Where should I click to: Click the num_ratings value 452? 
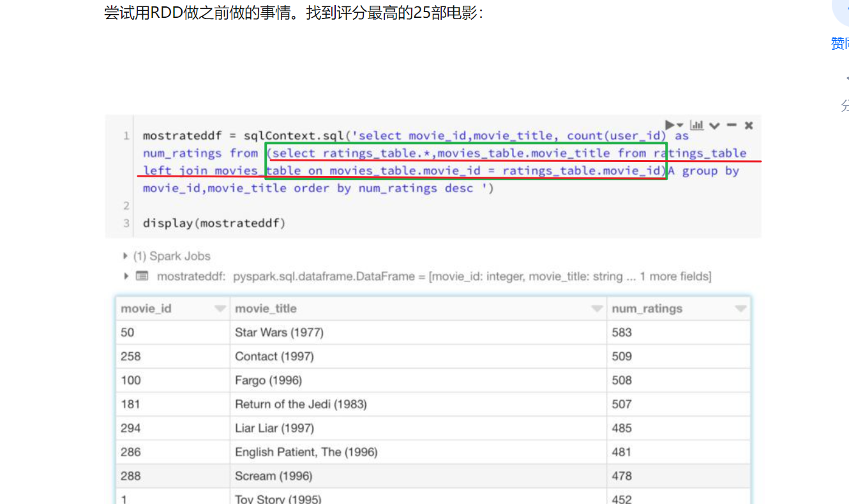[621, 500]
